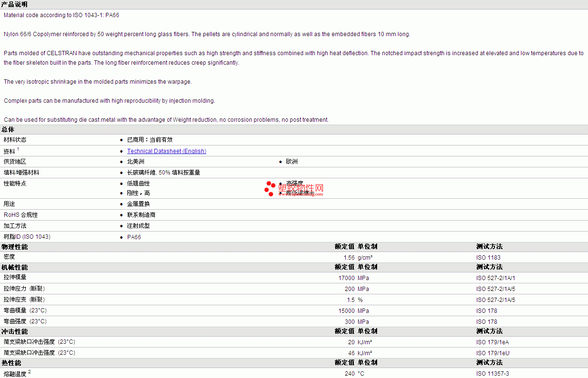The image size is (588, 378).
Task: Open the Technical Datasheet (English) link
Action: click(x=167, y=151)
